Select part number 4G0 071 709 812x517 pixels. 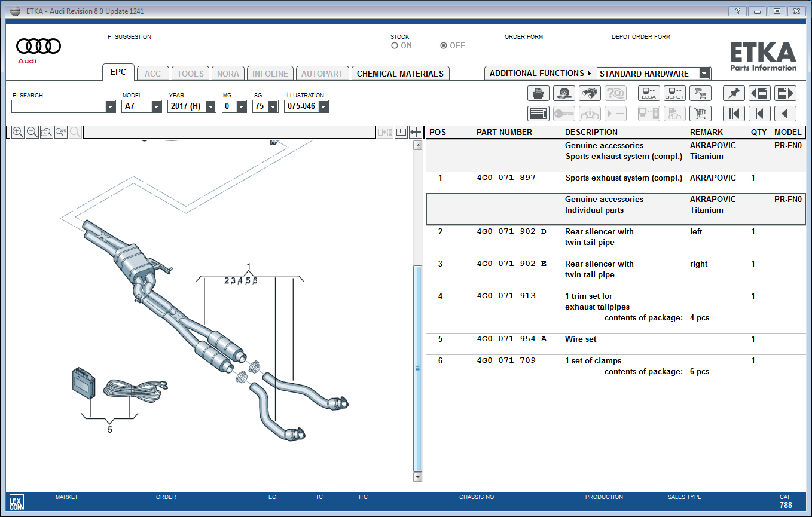click(506, 360)
